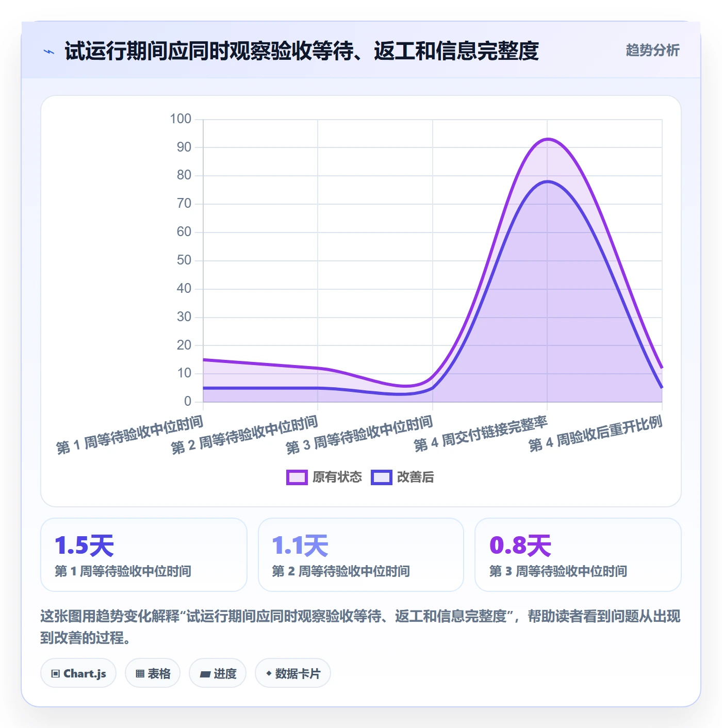
Task: Select the Chart.js tag
Action: pyautogui.click(x=78, y=673)
